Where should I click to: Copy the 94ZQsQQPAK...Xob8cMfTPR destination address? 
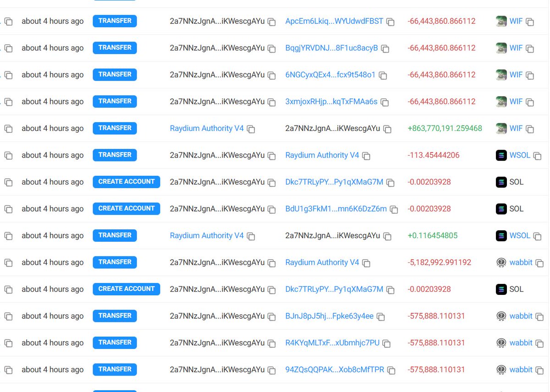(391, 370)
